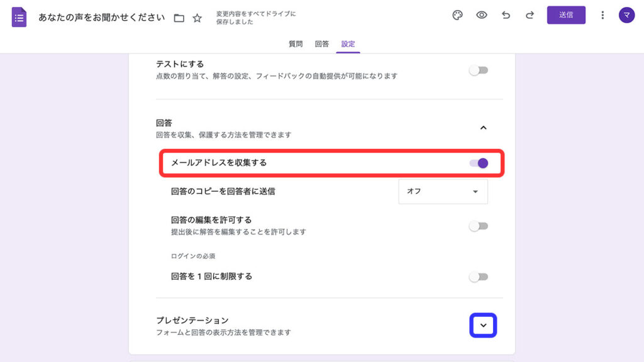The height and width of the screenshot is (362, 644).
Task: Open the account avatar labeled マ
Action: 627,15
